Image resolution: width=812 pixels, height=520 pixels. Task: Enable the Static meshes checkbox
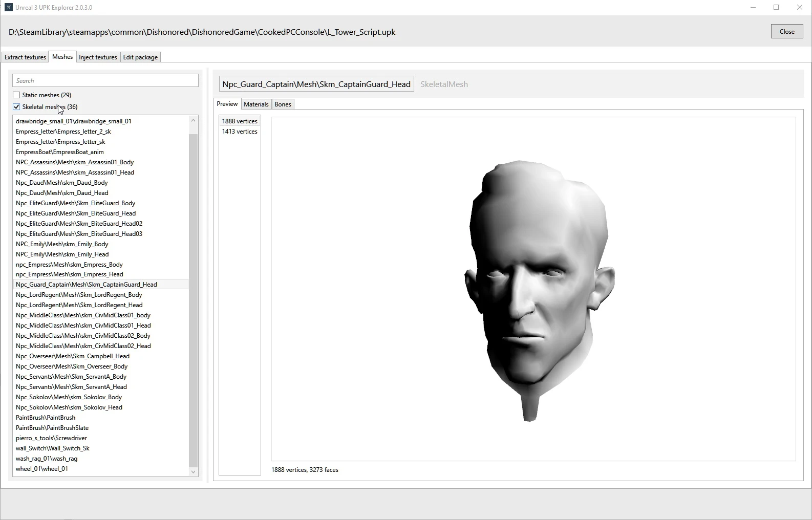[16, 95]
